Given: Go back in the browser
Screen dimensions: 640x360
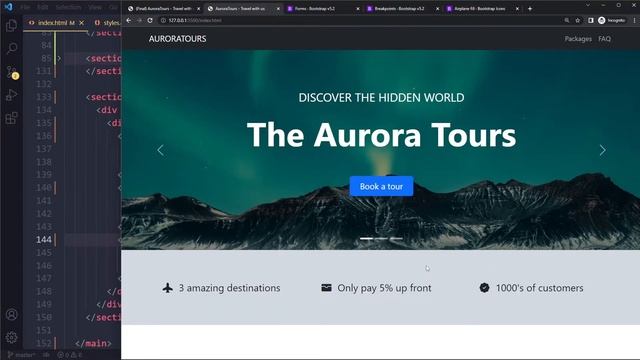Looking at the screenshot, I should (129, 20).
